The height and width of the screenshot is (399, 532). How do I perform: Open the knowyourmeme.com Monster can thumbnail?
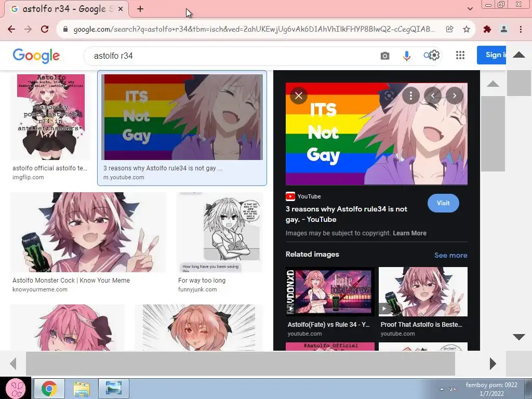pos(88,232)
